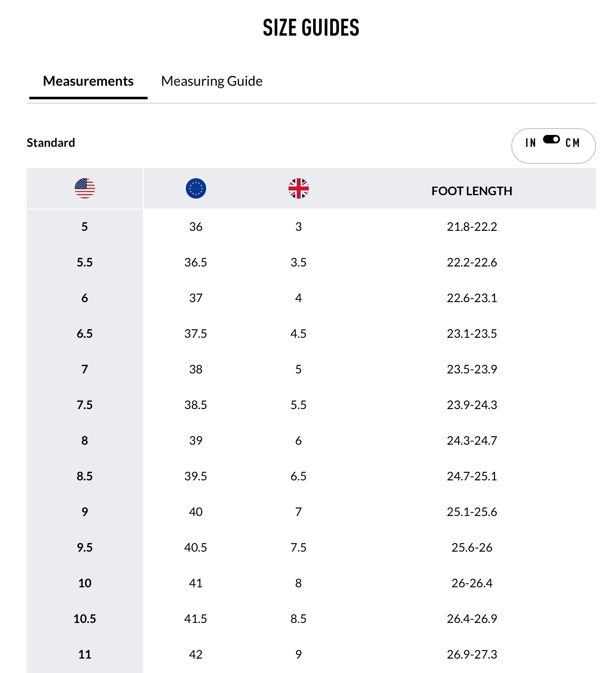Click EU size 38 cell
The width and height of the screenshot is (616, 673).
click(196, 369)
